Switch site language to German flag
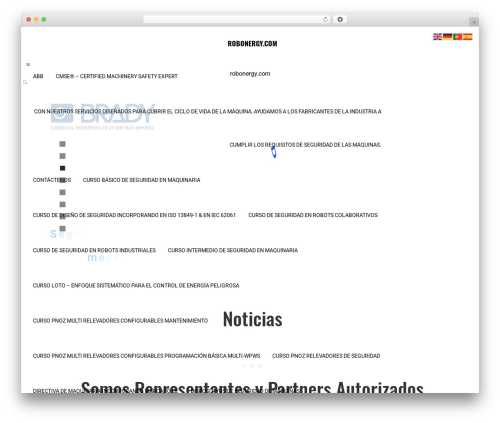500x423 pixels. 447,37
